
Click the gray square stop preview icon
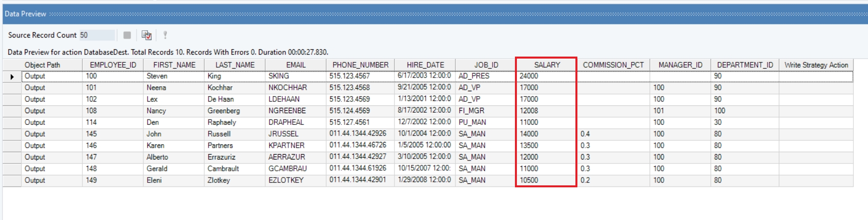[127, 35]
